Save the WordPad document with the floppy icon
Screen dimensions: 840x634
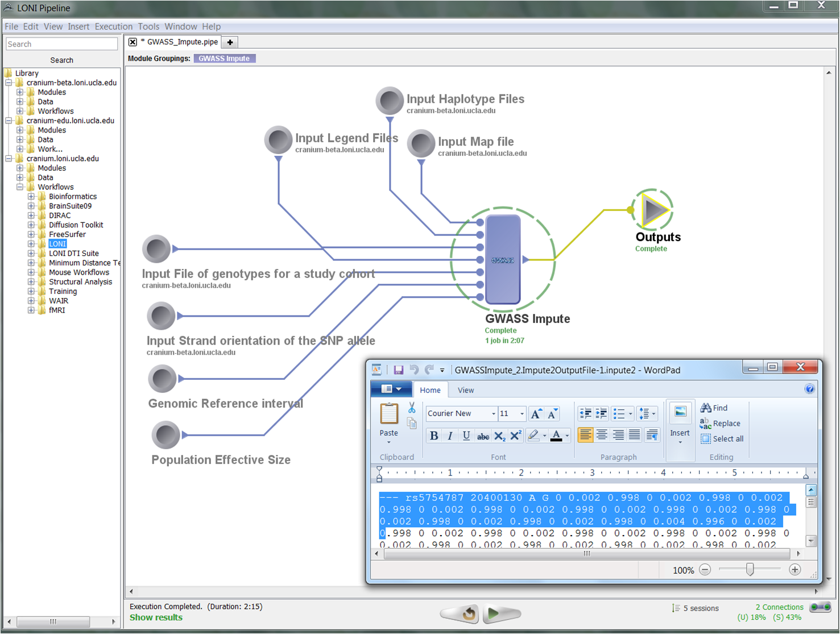tap(398, 370)
